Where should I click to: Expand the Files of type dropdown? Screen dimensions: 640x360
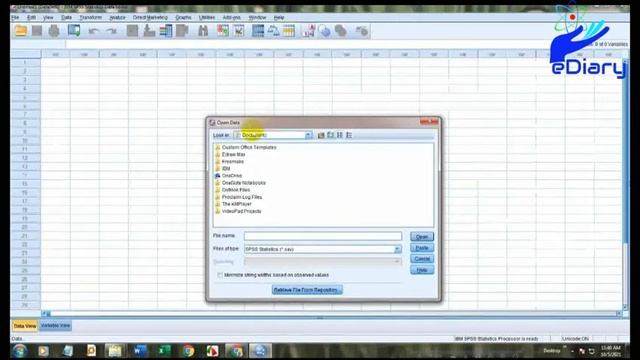(x=397, y=249)
